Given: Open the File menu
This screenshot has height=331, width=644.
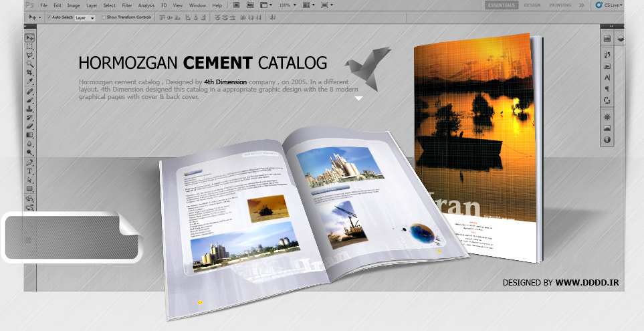Looking at the screenshot, I should pos(44,6).
